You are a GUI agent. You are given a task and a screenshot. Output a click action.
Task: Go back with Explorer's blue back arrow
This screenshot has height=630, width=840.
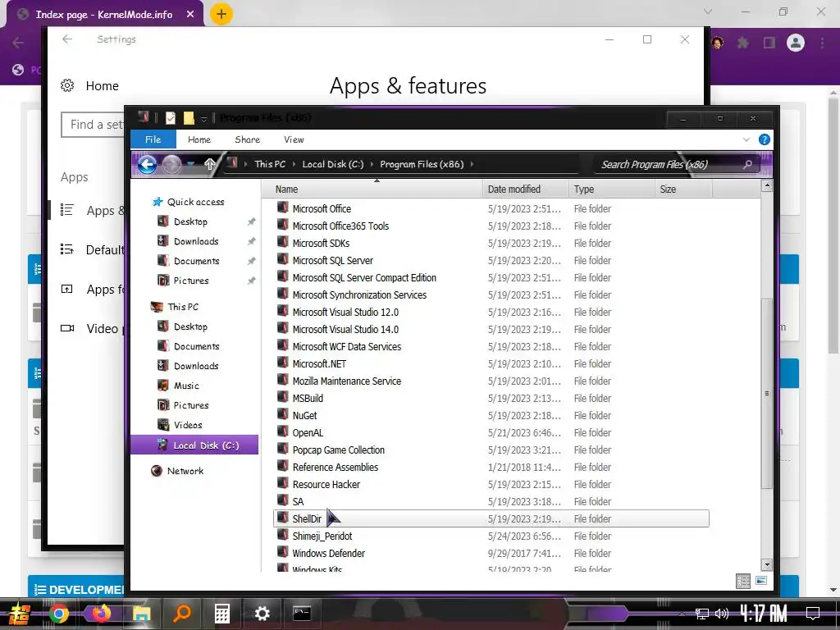[148, 164]
